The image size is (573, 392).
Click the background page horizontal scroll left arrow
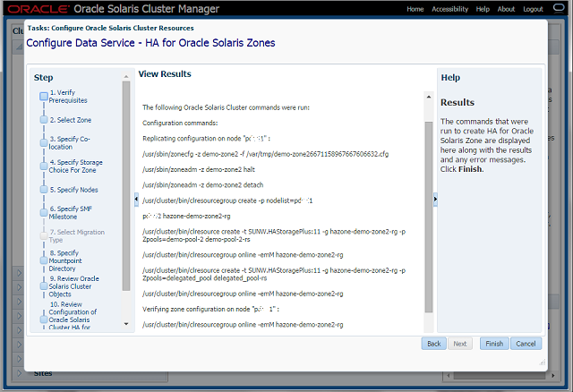(x=448, y=376)
